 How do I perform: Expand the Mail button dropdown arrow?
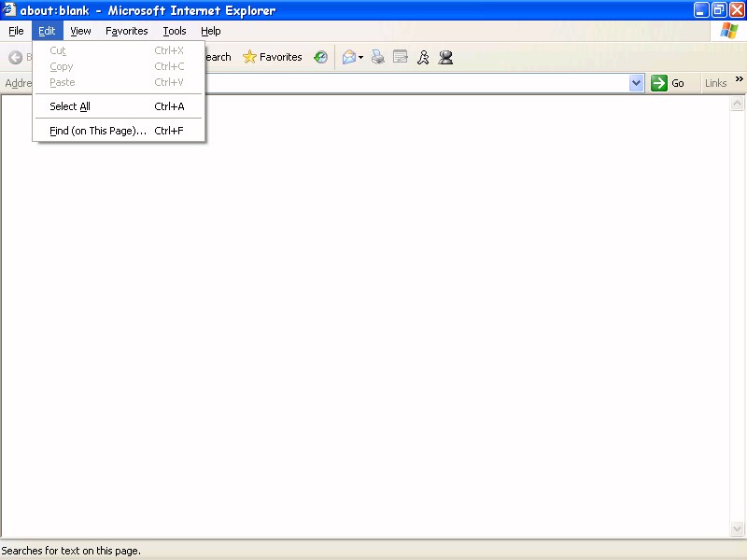tap(360, 58)
